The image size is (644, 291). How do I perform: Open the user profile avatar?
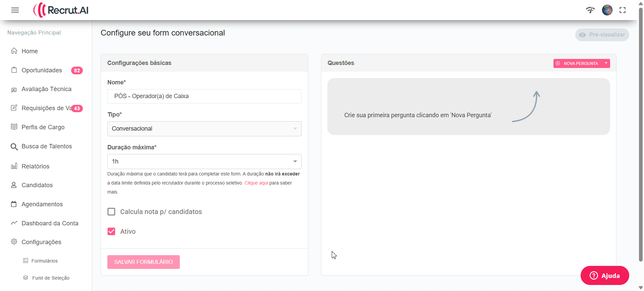coord(607,10)
